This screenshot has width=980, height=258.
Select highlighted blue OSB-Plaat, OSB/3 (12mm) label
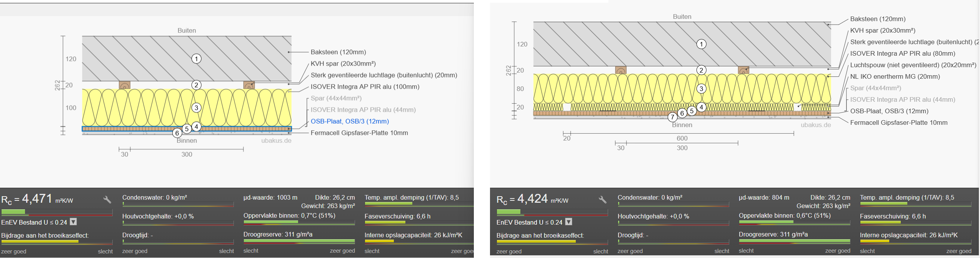point(350,121)
